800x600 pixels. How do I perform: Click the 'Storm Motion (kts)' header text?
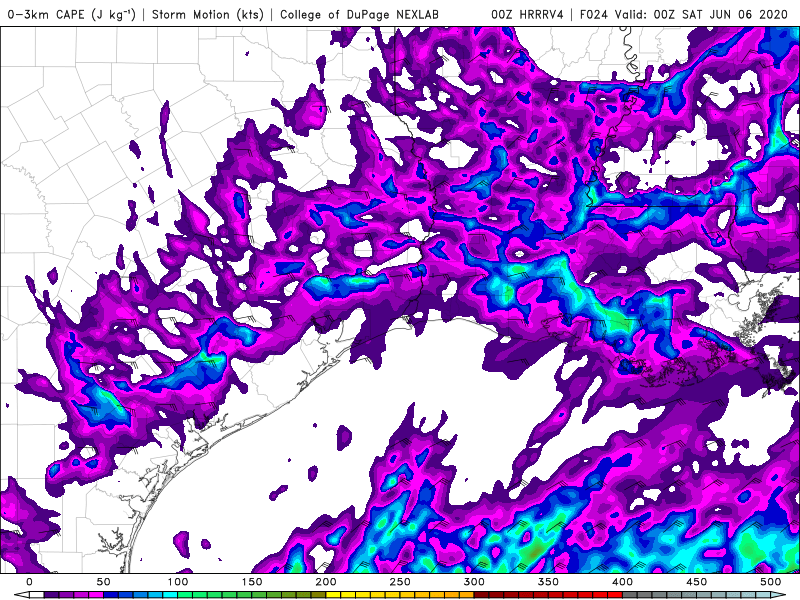click(x=208, y=14)
